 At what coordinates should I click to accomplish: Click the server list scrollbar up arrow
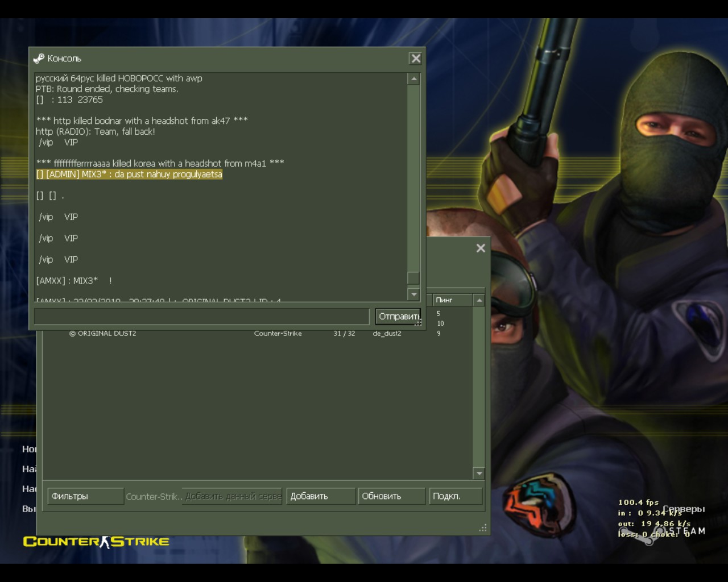click(x=479, y=300)
